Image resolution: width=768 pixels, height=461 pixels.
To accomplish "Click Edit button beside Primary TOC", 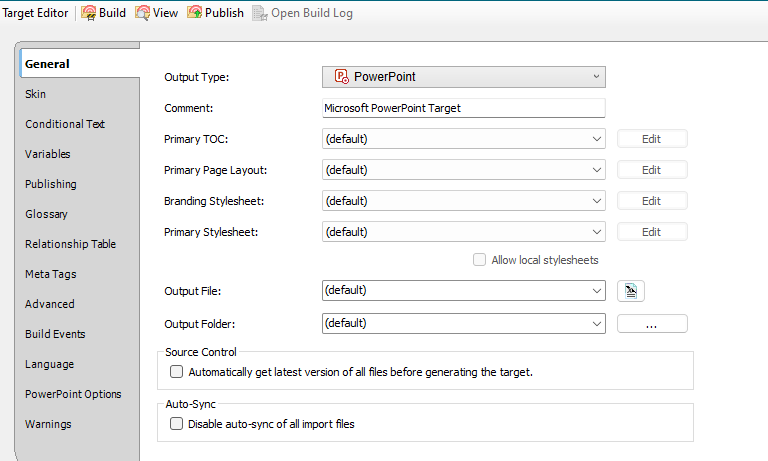I will (x=652, y=139).
